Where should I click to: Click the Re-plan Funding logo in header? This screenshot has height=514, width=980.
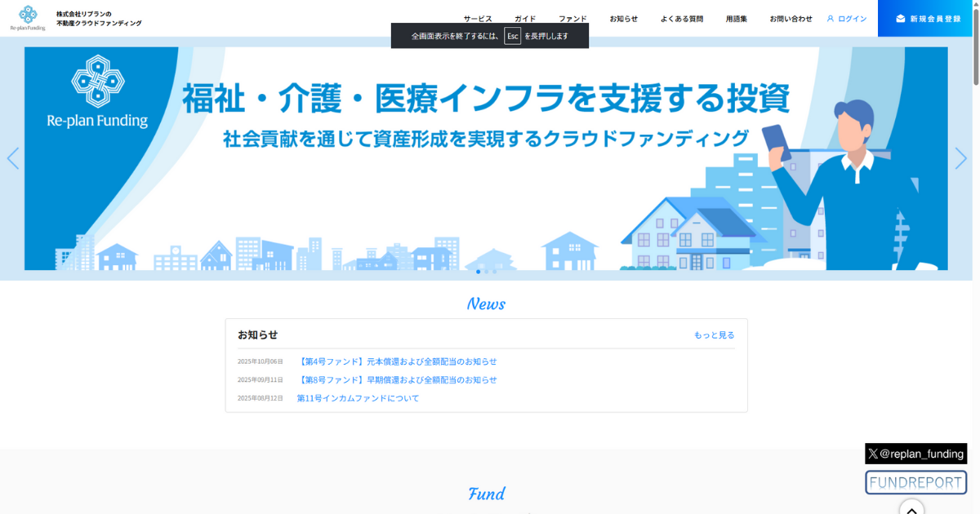pos(29,18)
